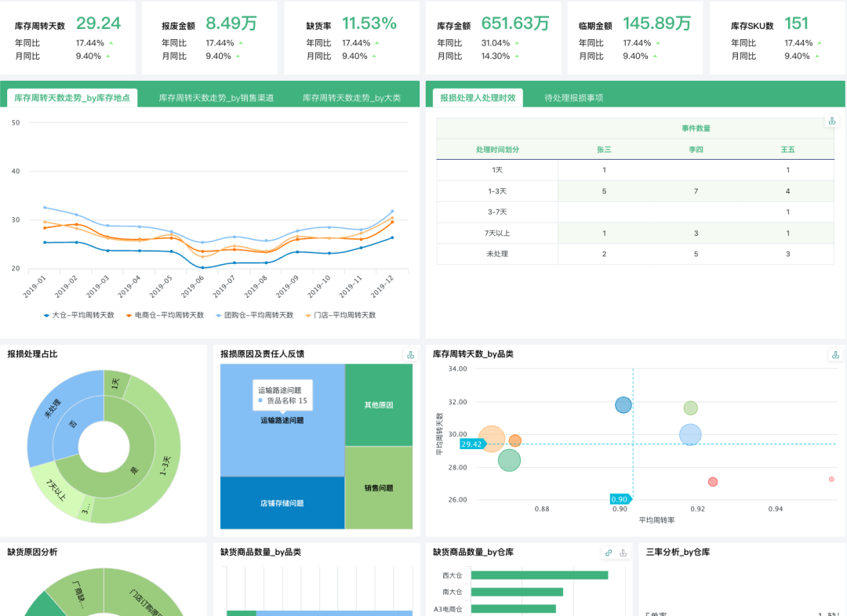847x616 pixels.
Task: Download the 报损处理人处理时效 table data
Action: [x=832, y=121]
